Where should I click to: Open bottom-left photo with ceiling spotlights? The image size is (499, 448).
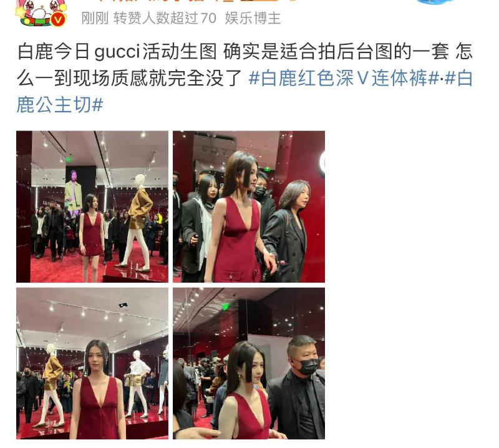click(92, 363)
